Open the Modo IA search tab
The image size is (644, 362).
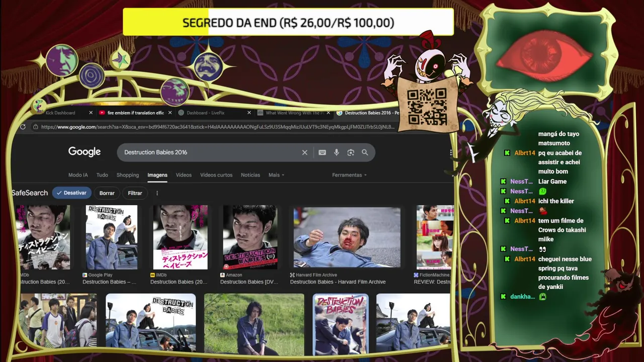pyautogui.click(x=78, y=175)
